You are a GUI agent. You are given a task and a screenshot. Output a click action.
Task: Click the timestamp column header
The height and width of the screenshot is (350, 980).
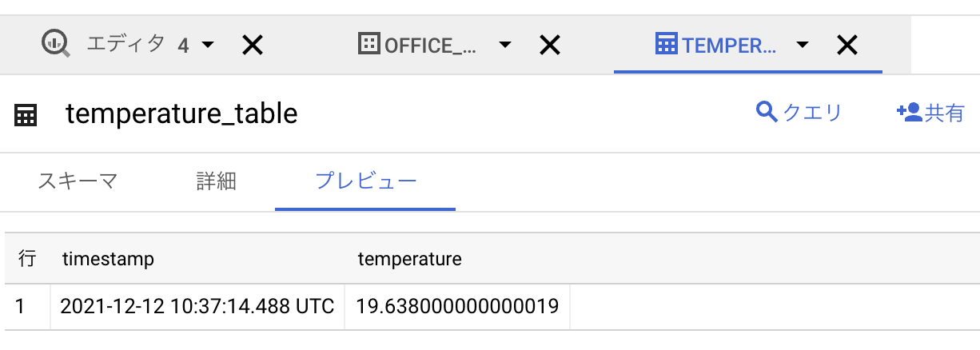(108, 259)
